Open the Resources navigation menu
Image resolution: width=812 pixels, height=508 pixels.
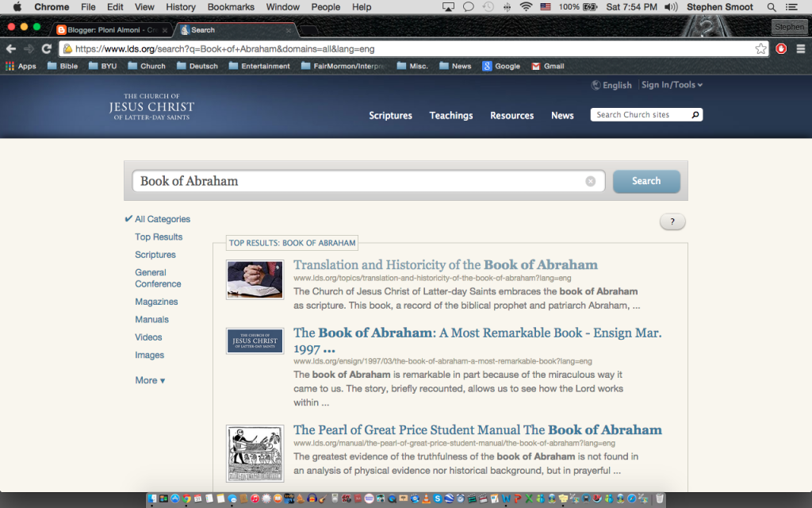511,115
